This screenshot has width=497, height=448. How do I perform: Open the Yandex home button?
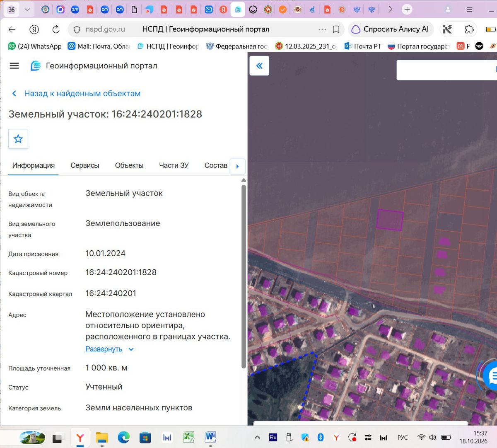point(34,29)
